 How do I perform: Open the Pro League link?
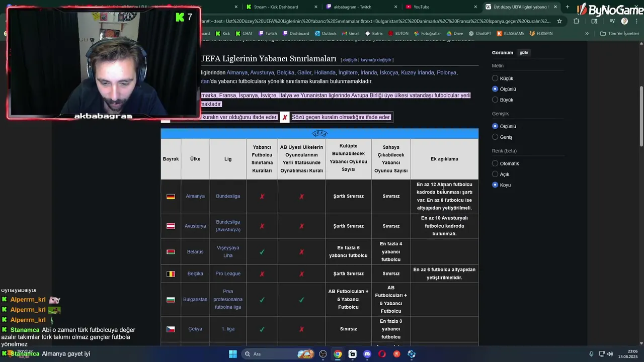228,274
